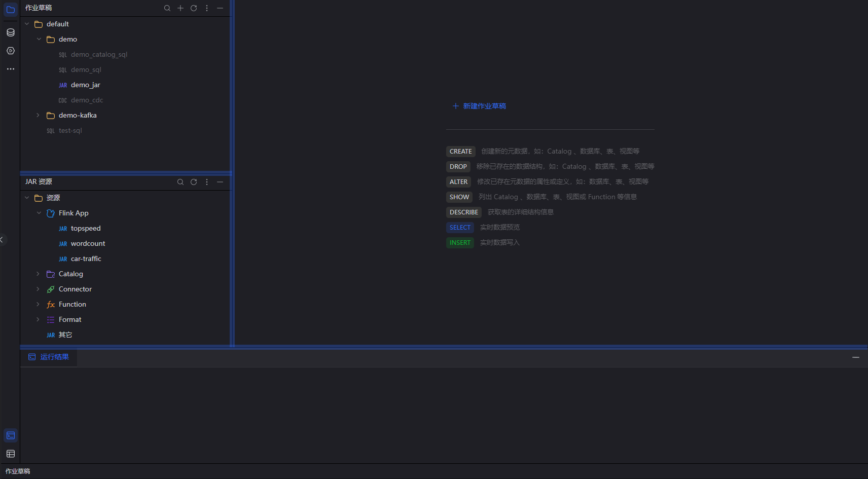Image resolution: width=868 pixels, height=479 pixels.
Task: Minimize the 运行结果 bottom panel
Action: [855, 357]
